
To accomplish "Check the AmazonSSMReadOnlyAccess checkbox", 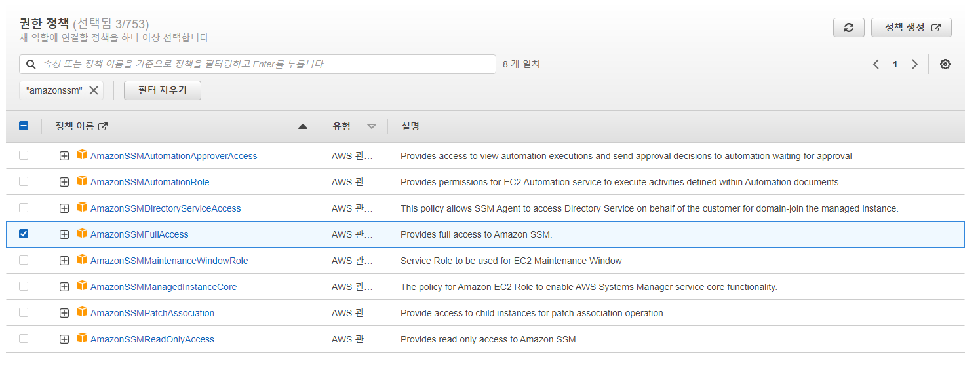I will pyautogui.click(x=24, y=339).
